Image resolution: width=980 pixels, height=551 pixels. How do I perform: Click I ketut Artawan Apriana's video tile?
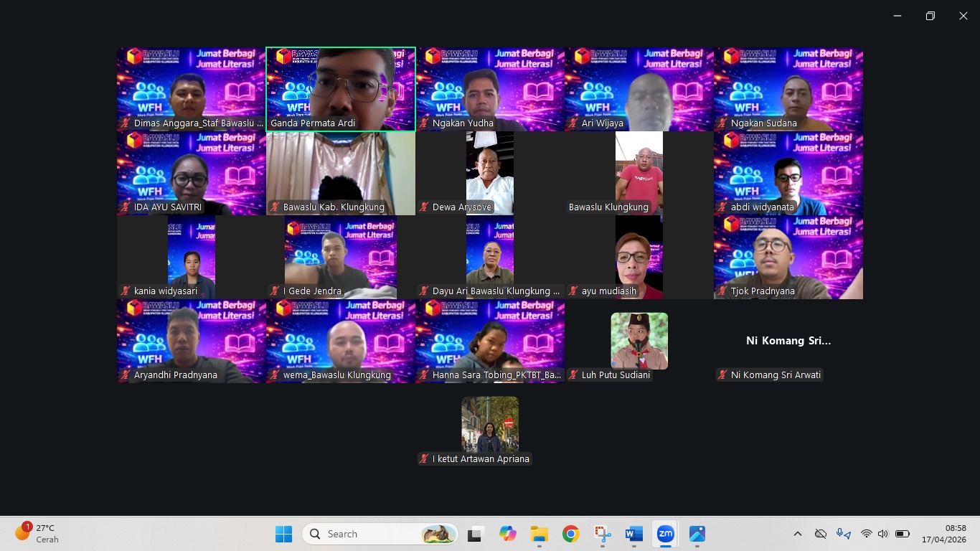[490, 425]
